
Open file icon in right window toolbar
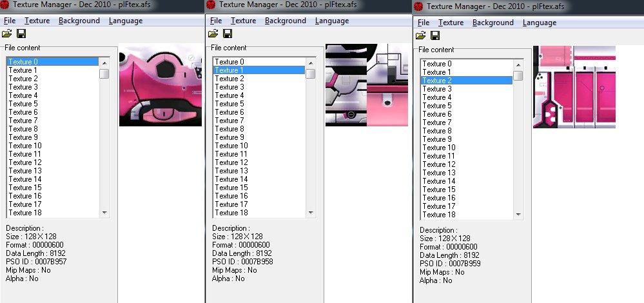tap(421, 35)
